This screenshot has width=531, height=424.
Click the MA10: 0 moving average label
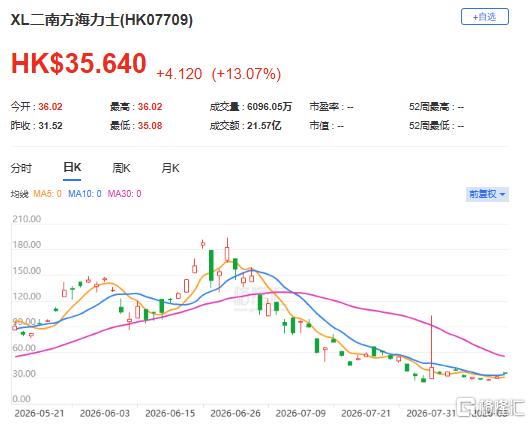[x=85, y=194]
